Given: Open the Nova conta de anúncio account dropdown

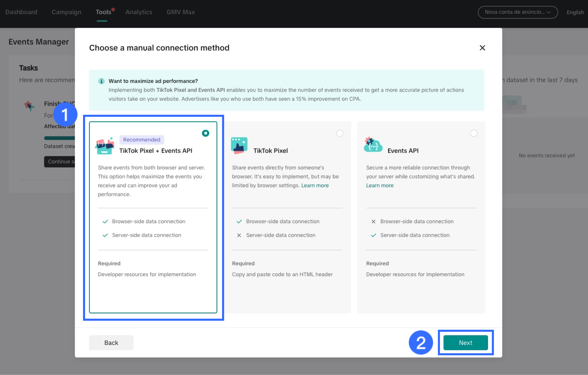Looking at the screenshot, I should (518, 12).
